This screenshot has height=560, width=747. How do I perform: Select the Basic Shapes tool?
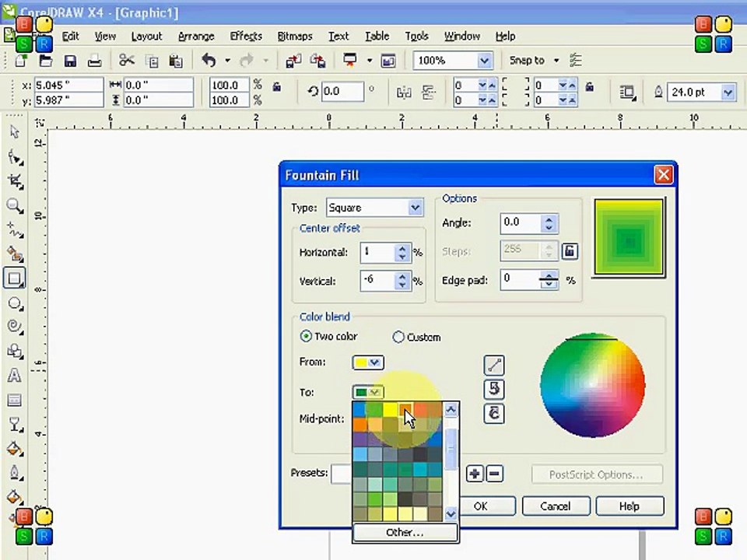[x=15, y=352]
